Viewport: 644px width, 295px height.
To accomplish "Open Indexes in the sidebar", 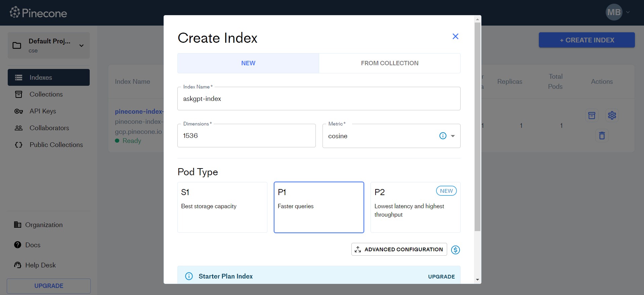I will (49, 77).
